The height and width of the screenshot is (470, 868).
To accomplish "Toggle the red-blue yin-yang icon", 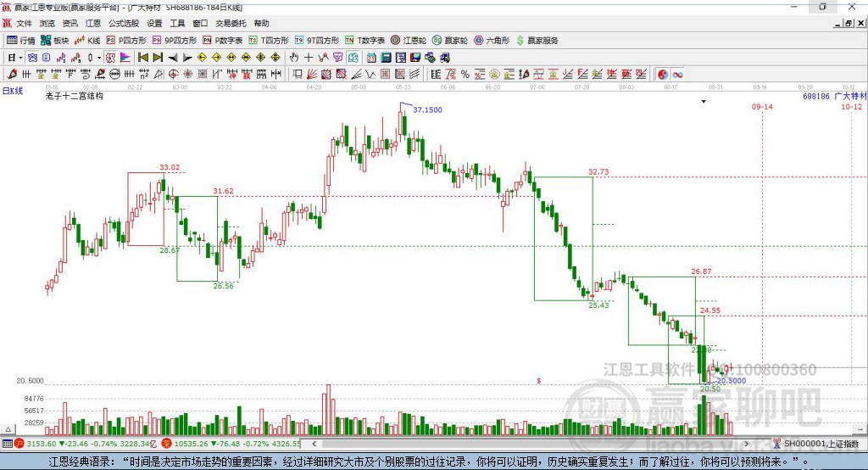I will tap(663, 75).
